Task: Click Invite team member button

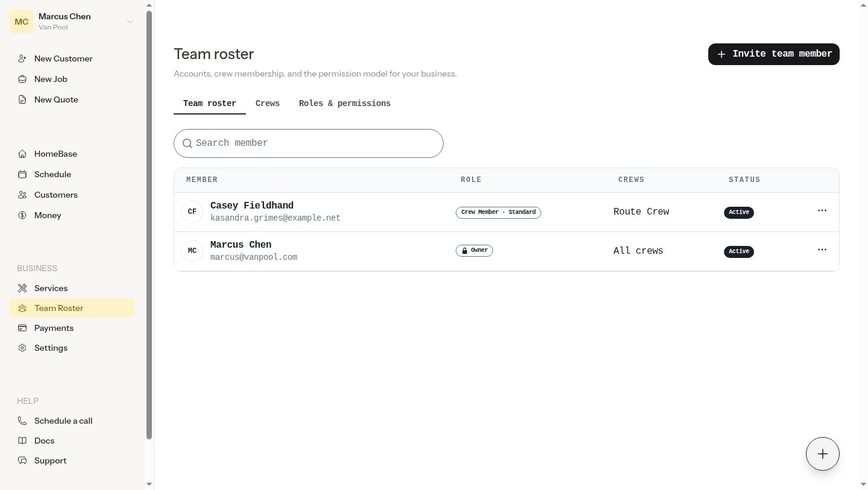Action: [x=774, y=54]
